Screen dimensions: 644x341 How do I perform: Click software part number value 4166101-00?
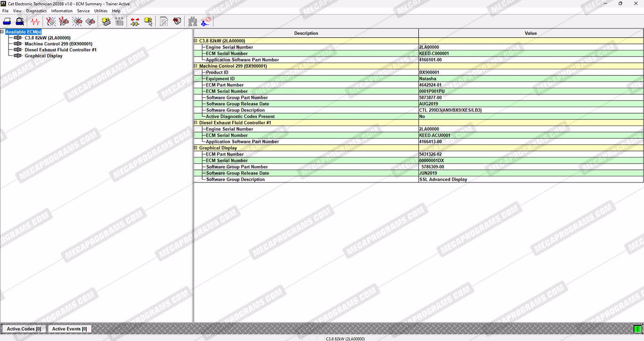point(430,60)
